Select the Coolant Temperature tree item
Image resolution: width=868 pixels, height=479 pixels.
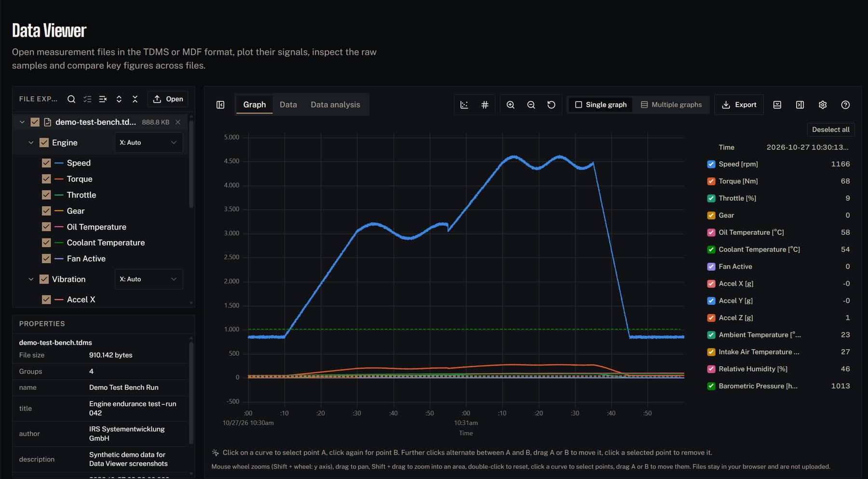(x=106, y=243)
